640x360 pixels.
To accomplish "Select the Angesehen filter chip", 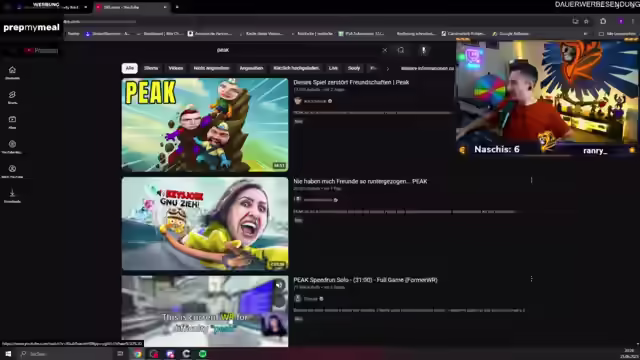I will click(x=251, y=68).
